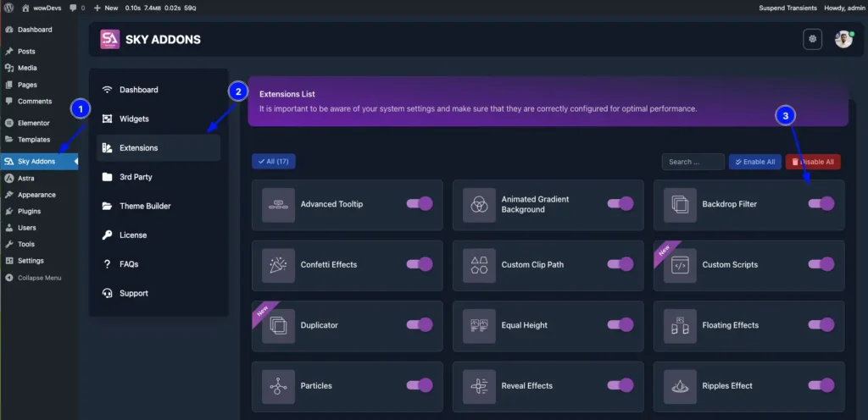Screen dimensions: 868x420
Task: Open the comments bubble in admin bar
Action: (77, 8)
